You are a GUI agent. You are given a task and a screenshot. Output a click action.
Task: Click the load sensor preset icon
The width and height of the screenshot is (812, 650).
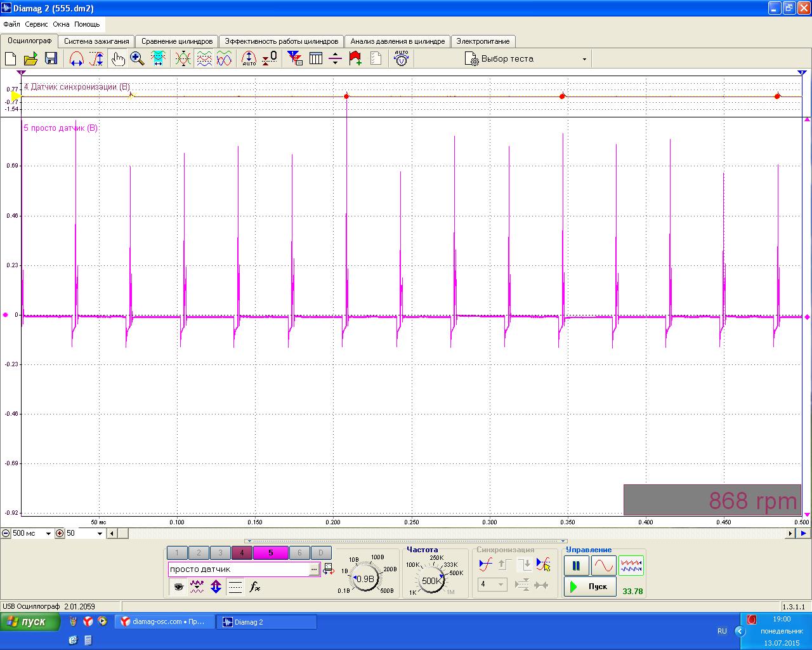click(329, 569)
